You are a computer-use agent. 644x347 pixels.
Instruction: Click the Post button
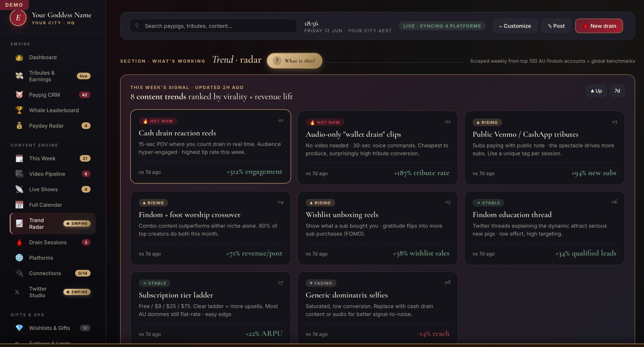[556, 26]
